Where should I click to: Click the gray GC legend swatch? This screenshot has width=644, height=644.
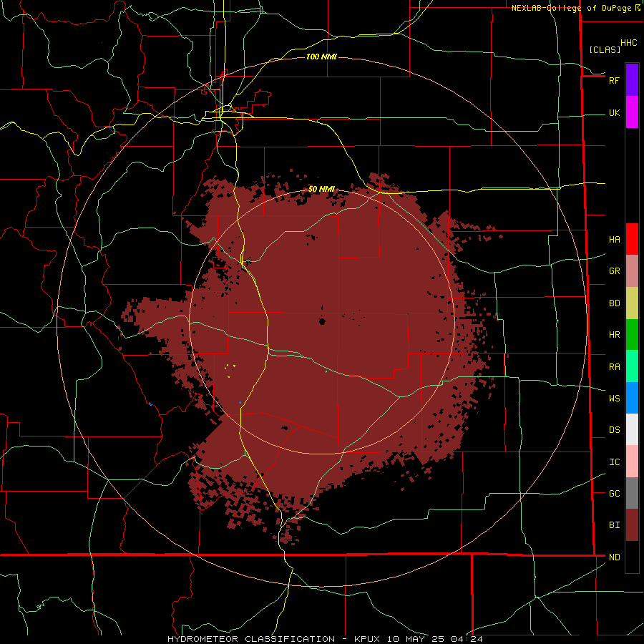[x=632, y=493]
